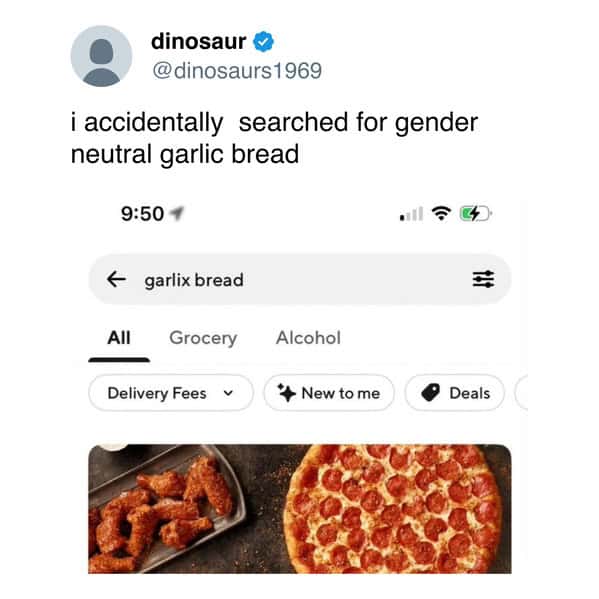This screenshot has width=599, height=599.
Task: Click the garlix bread search field
Action: pyautogui.click(x=300, y=279)
